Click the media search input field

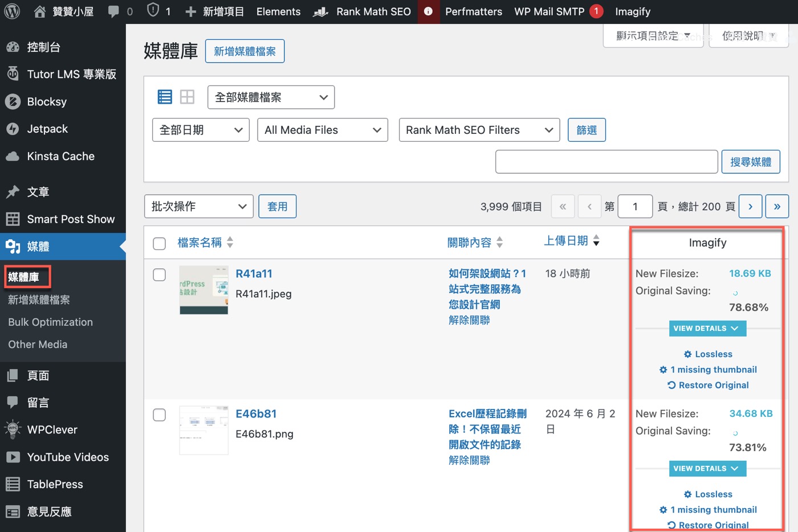(606, 162)
